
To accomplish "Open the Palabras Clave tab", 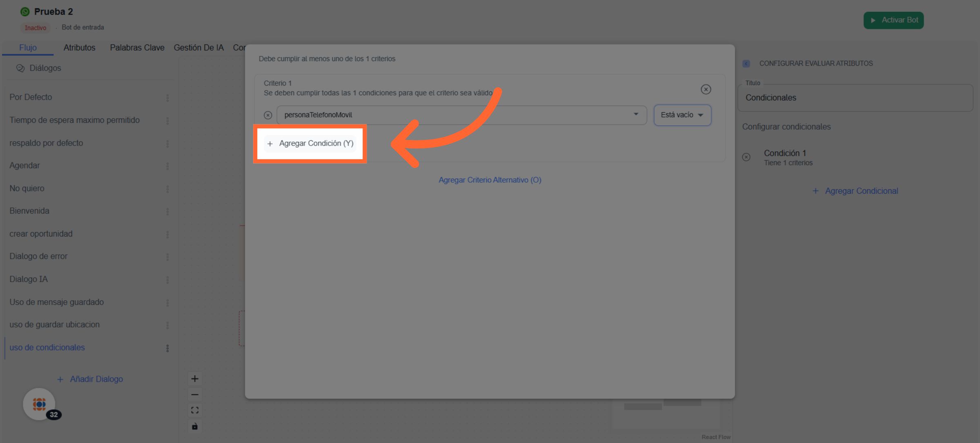I will pos(137,48).
